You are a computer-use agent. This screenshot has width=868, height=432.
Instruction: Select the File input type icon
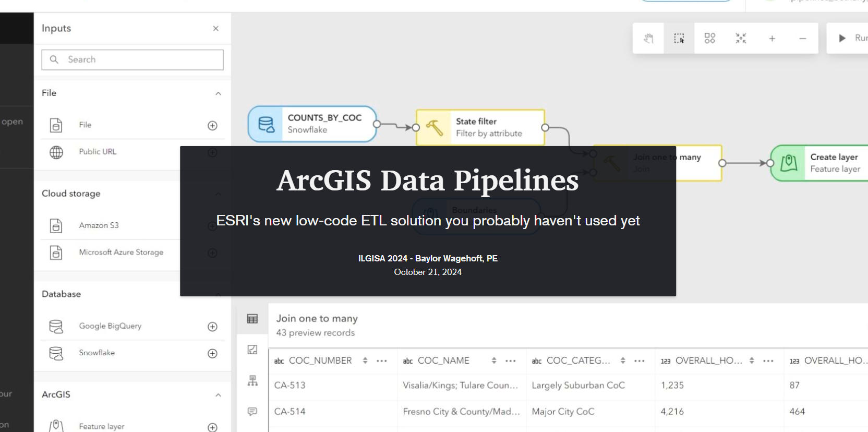56,125
